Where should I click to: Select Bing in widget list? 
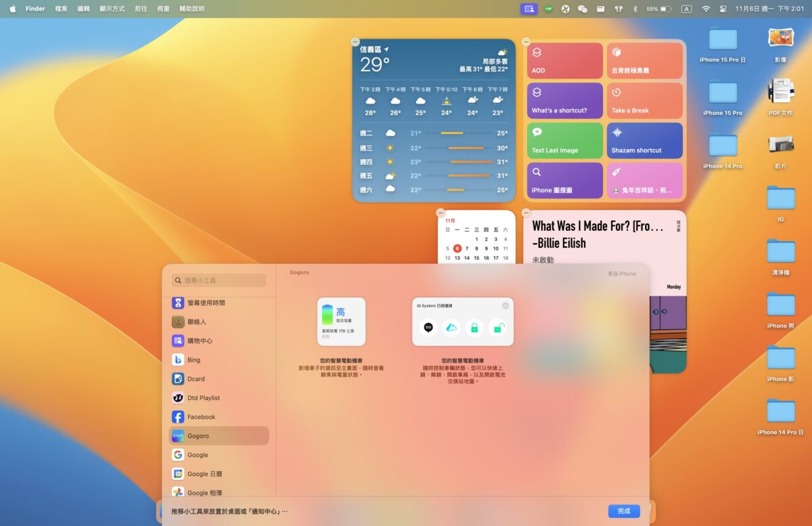click(x=219, y=359)
